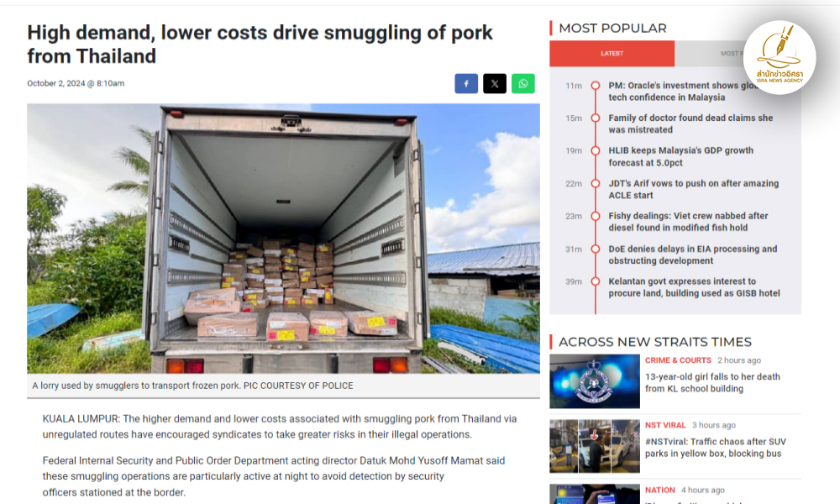Open Family of doctor found dead story
Image resolution: width=840 pixels, height=504 pixels.
click(690, 123)
